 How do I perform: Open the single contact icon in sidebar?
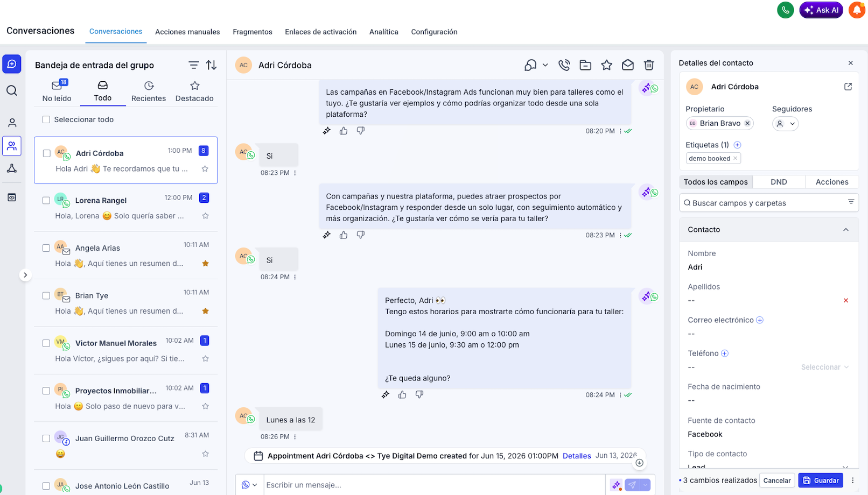tap(12, 123)
